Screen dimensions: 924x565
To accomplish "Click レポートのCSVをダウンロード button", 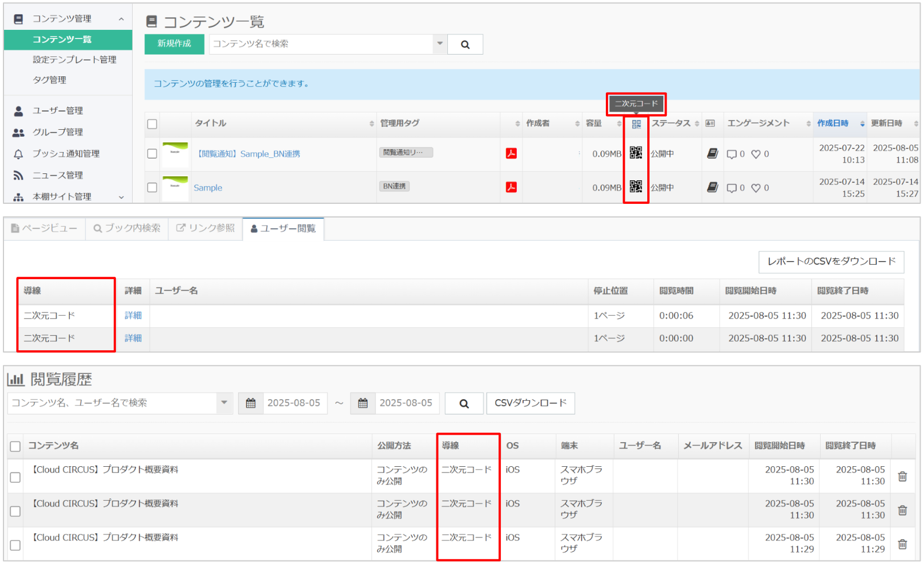I will (x=831, y=261).
